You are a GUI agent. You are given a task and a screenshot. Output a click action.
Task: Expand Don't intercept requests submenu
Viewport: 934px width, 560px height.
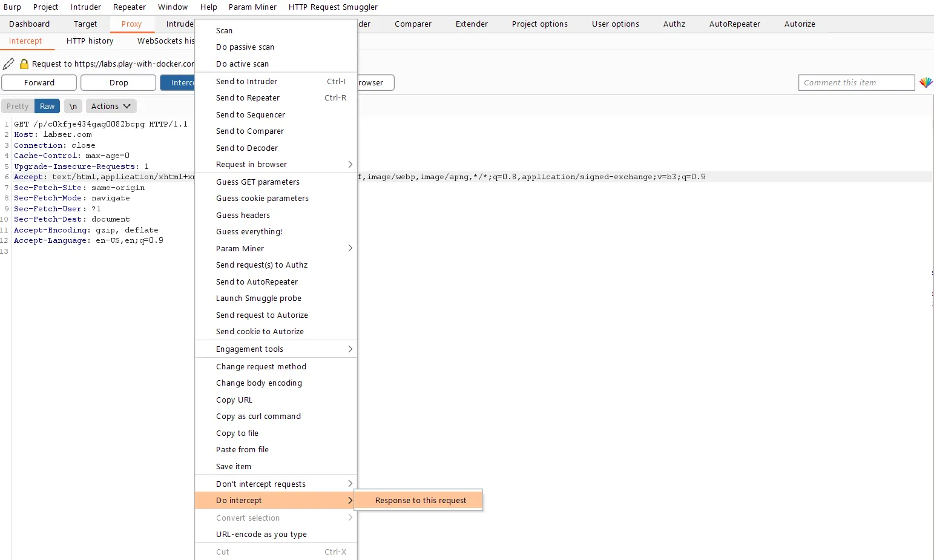pos(276,484)
